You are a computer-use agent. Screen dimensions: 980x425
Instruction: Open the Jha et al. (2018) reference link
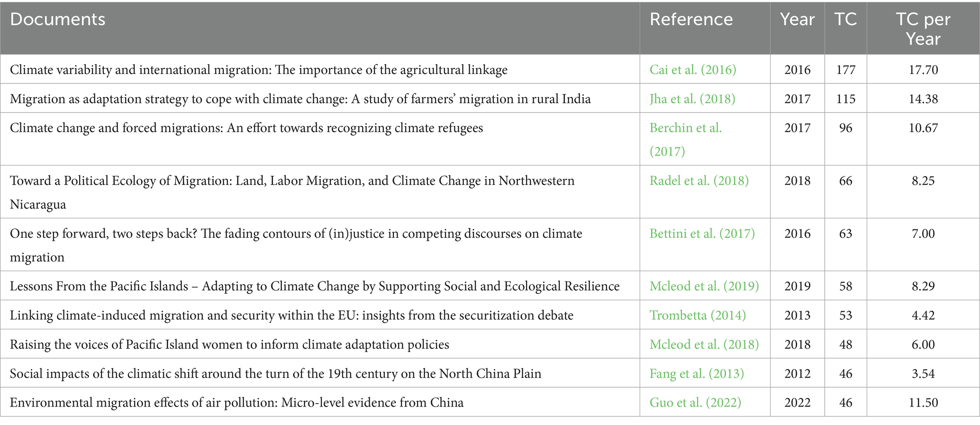pyautogui.click(x=692, y=99)
